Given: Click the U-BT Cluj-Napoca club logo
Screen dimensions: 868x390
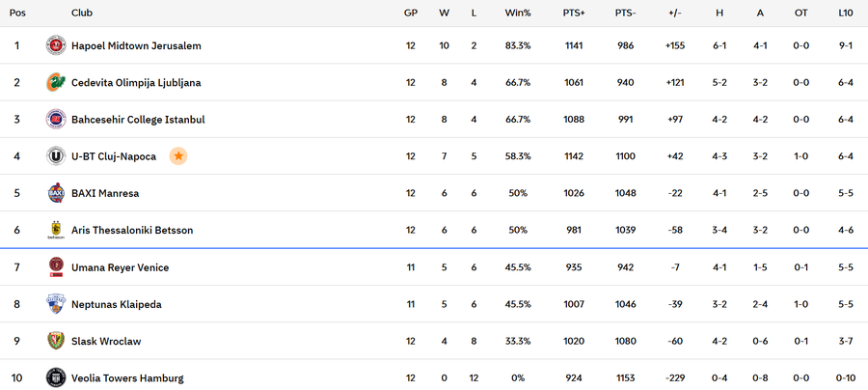Looking at the screenshot, I should [x=56, y=155].
